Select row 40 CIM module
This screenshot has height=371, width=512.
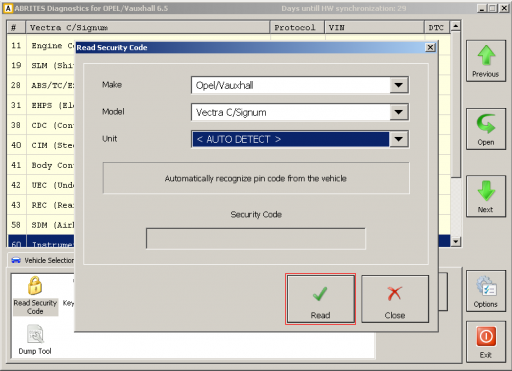[x=41, y=145]
